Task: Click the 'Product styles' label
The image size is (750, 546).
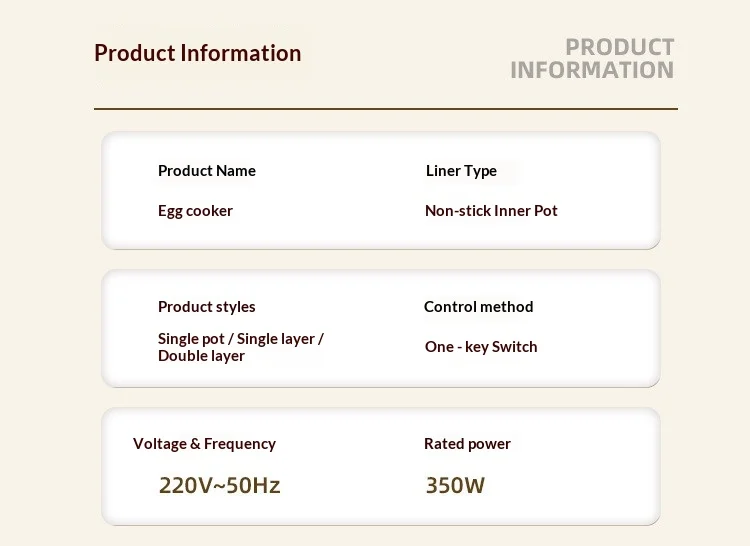Action: click(207, 306)
